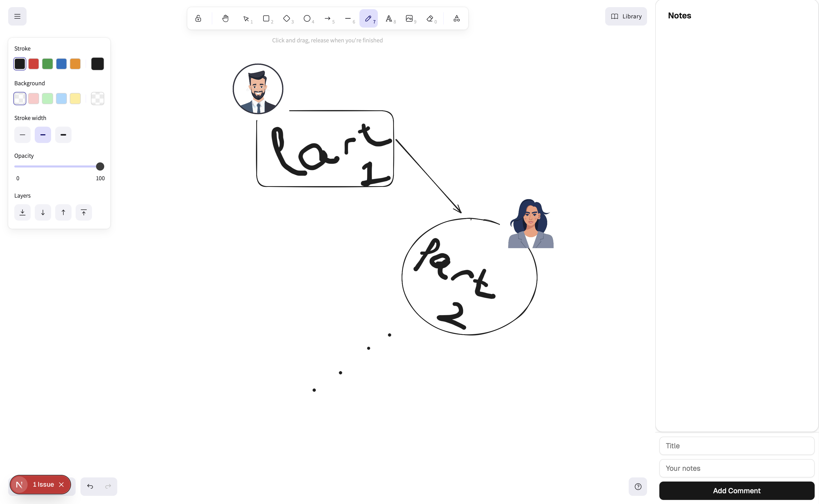819x504 pixels.
Task: Open the hamburger main menu
Action: click(x=17, y=16)
